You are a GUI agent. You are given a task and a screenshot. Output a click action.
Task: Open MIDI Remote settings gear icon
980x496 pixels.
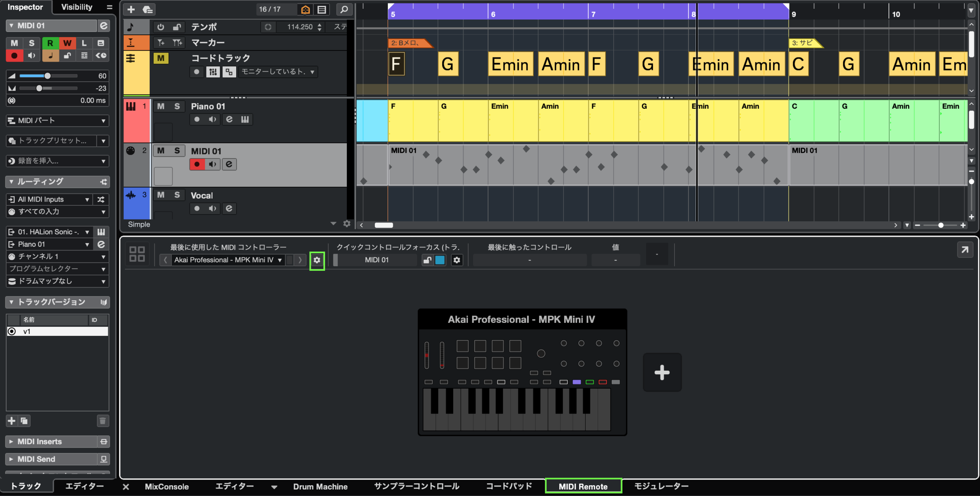coord(317,260)
